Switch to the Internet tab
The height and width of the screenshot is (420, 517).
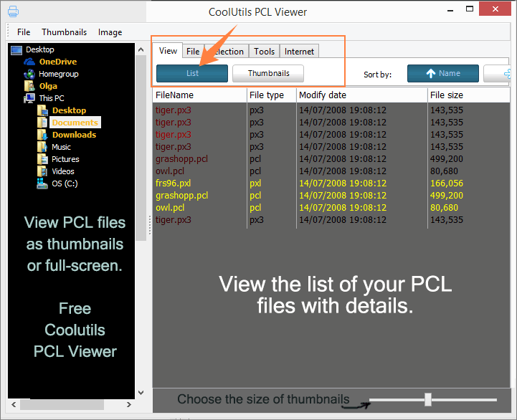click(x=299, y=52)
